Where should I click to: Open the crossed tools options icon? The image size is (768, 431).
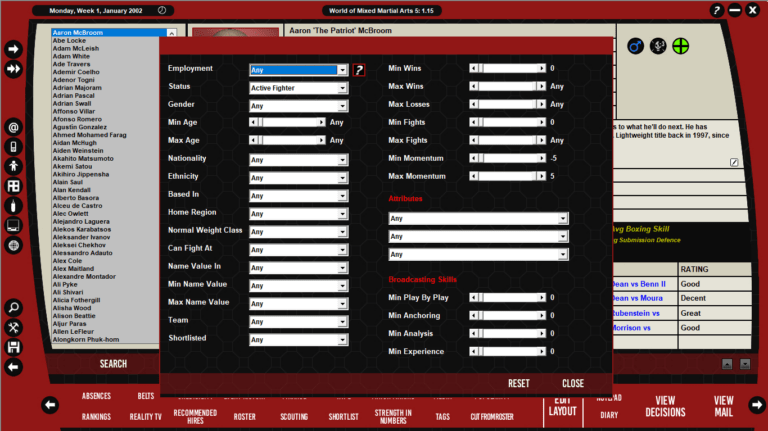click(14, 327)
